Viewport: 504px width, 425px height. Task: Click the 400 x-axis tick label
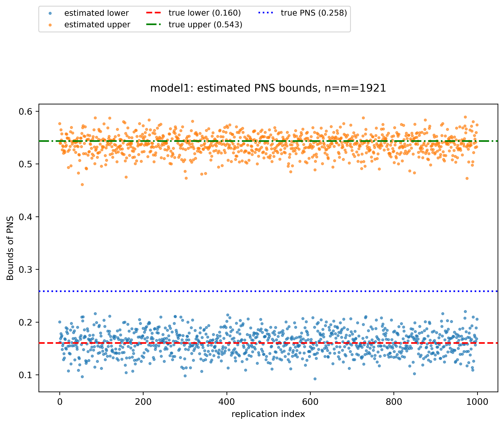[226, 402]
